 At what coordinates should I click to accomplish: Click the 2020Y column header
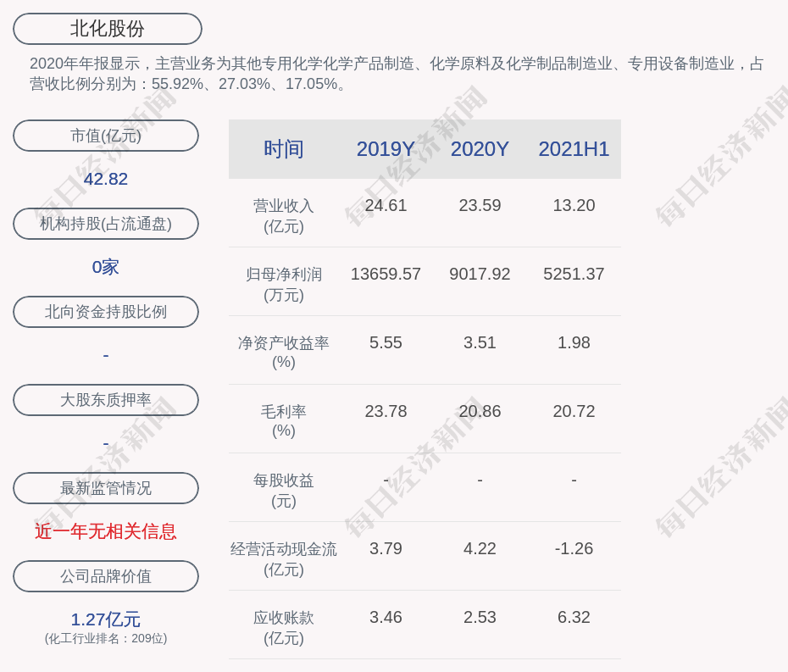pos(480,149)
